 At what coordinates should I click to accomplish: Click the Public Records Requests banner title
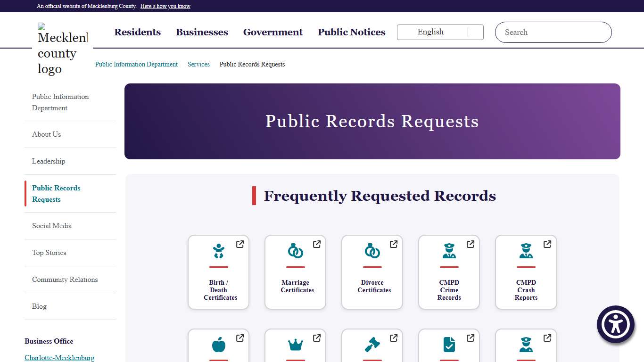coord(372,121)
